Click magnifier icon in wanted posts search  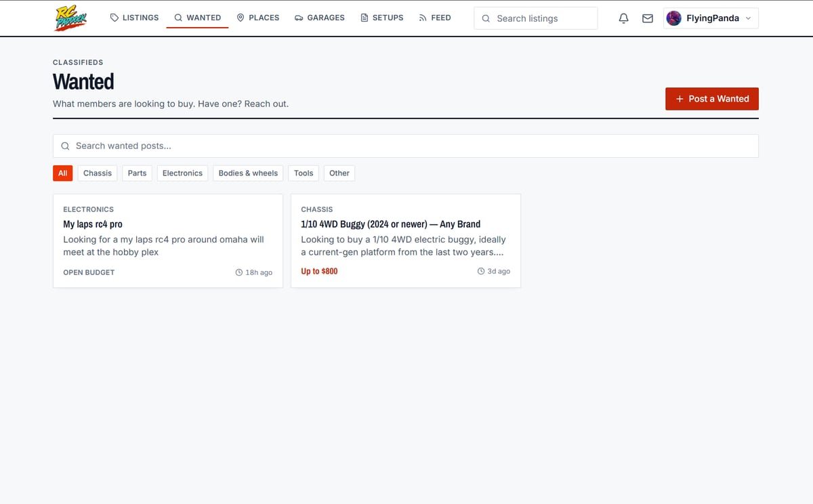tap(65, 146)
